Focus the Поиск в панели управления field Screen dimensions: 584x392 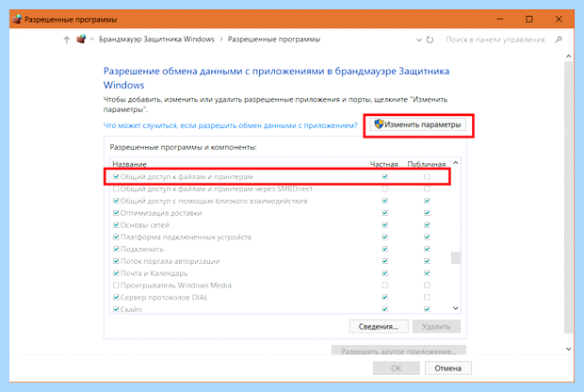495,40
